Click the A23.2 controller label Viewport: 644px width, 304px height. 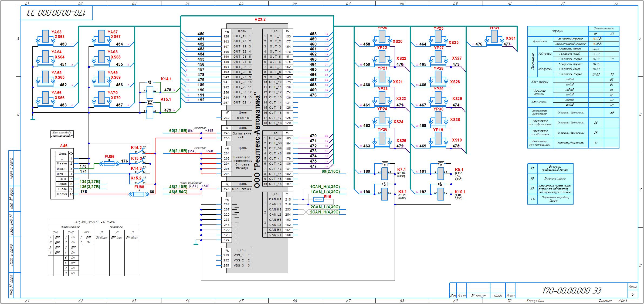(260, 20)
